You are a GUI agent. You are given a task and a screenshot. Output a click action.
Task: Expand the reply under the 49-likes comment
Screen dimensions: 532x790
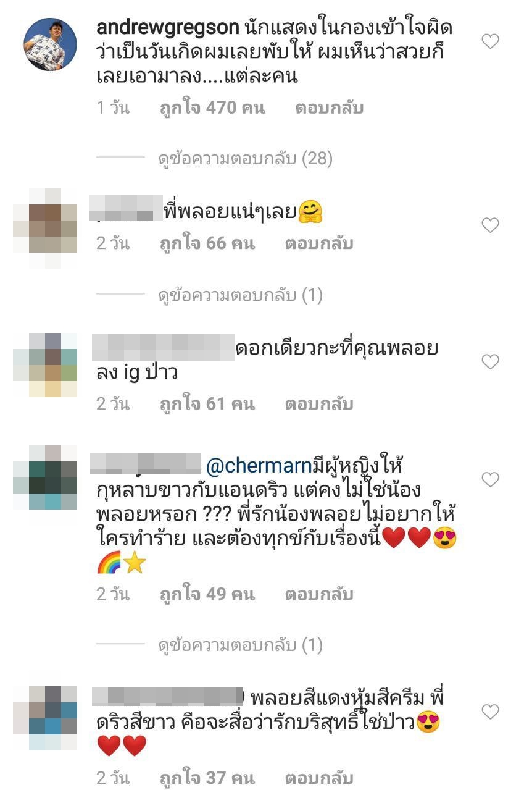tap(241, 645)
